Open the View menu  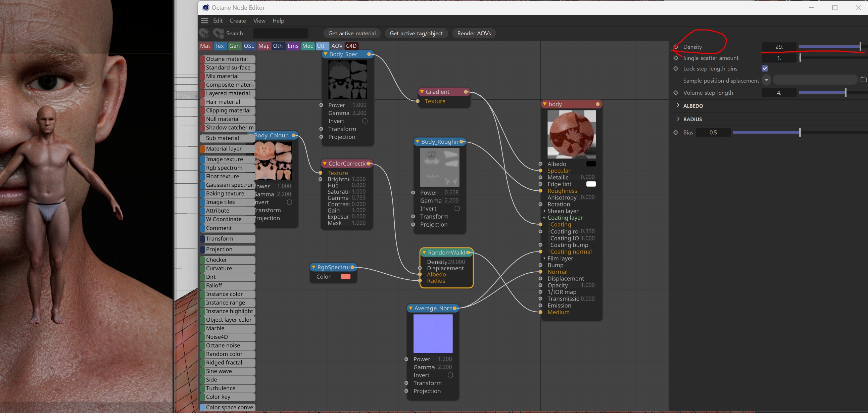point(259,20)
